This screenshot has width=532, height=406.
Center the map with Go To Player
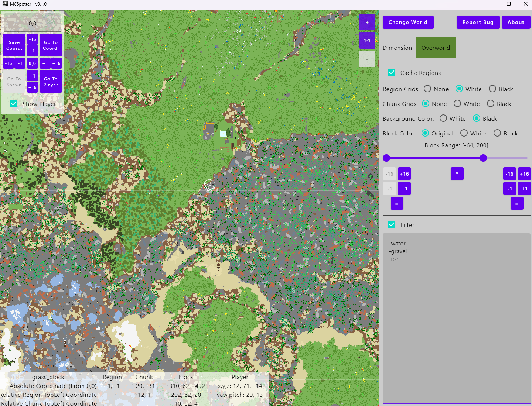point(51,82)
